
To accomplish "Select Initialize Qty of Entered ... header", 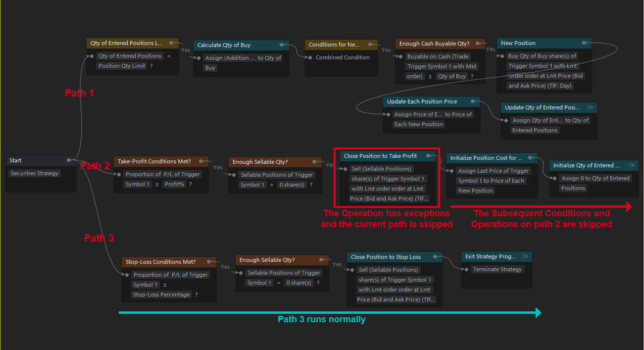I will click(x=594, y=165).
